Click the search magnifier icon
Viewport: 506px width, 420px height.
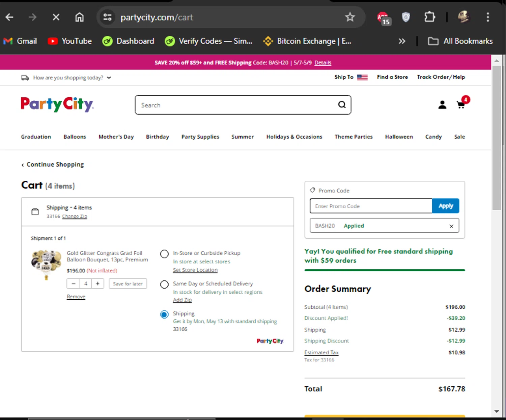pyautogui.click(x=342, y=105)
